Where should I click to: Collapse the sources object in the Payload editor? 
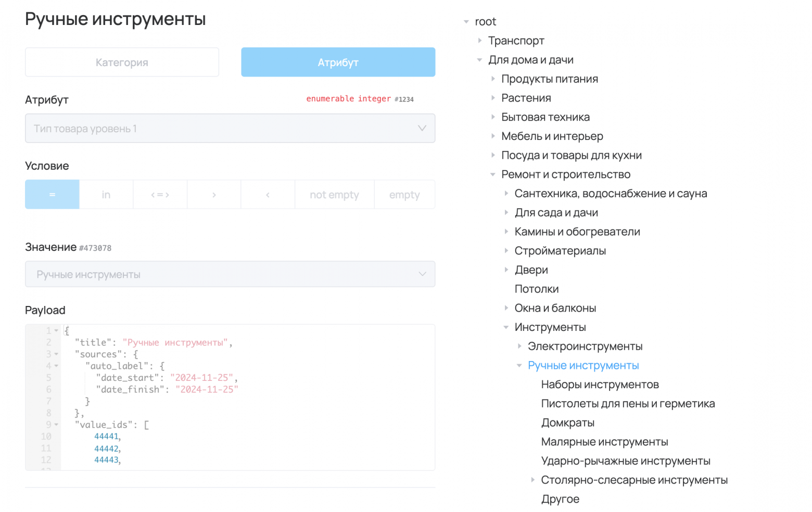[56, 354]
